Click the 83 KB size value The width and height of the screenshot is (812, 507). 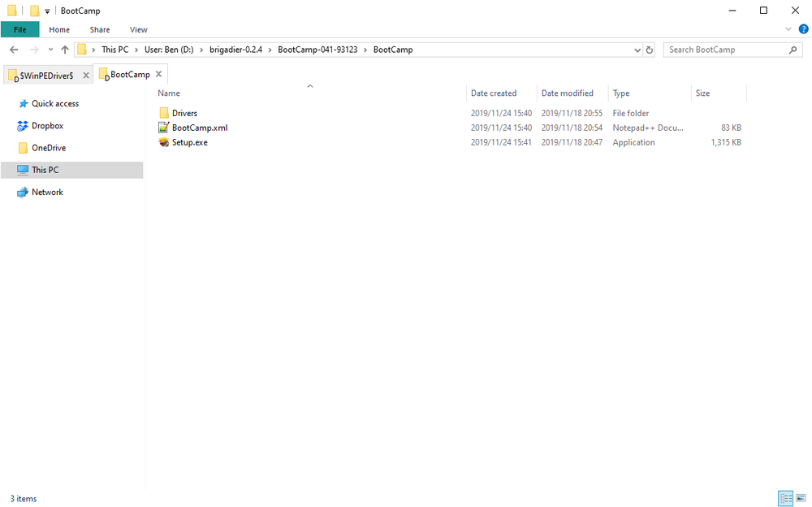tap(732, 128)
